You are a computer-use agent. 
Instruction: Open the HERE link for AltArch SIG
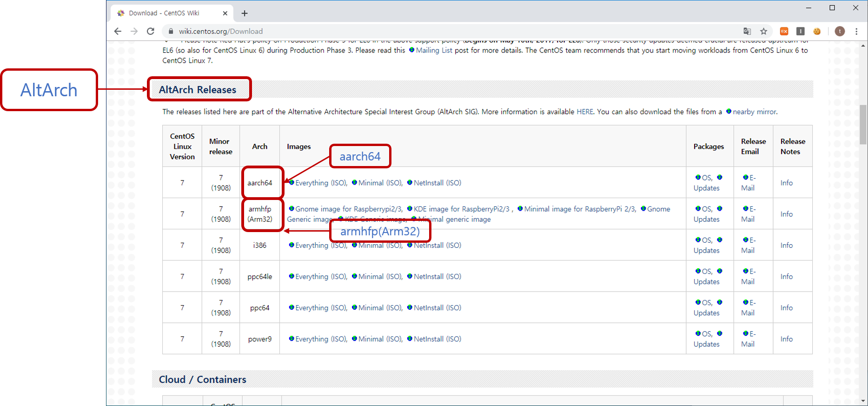click(x=585, y=112)
